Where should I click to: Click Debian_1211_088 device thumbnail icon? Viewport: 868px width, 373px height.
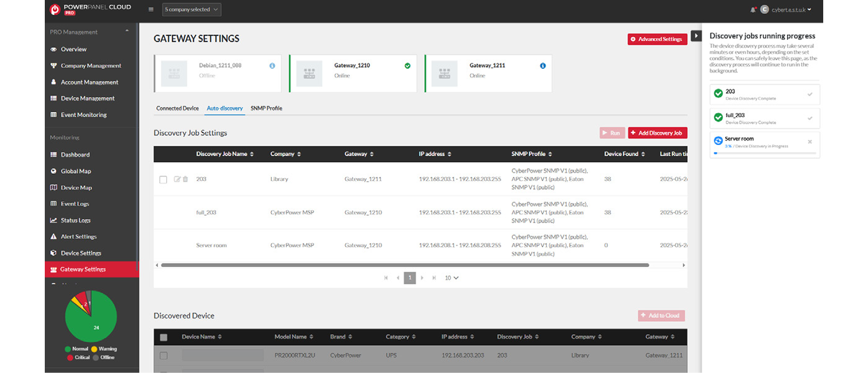[x=174, y=74]
